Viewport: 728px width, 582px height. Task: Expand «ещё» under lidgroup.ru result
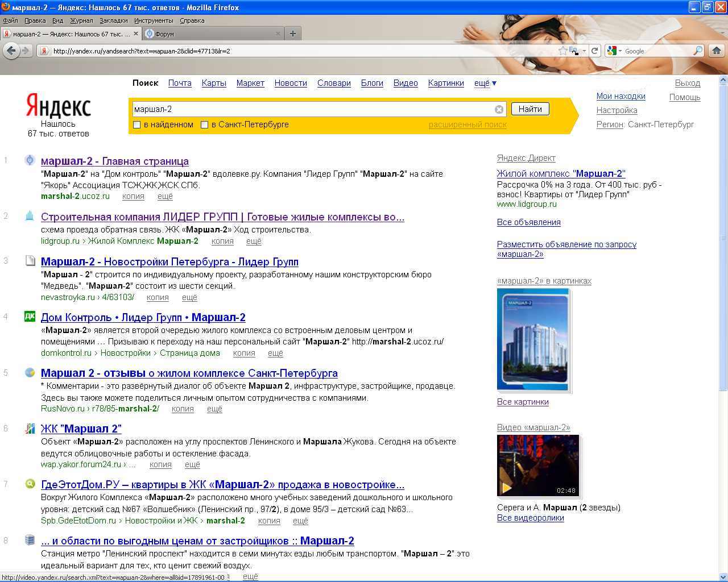pos(254,241)
